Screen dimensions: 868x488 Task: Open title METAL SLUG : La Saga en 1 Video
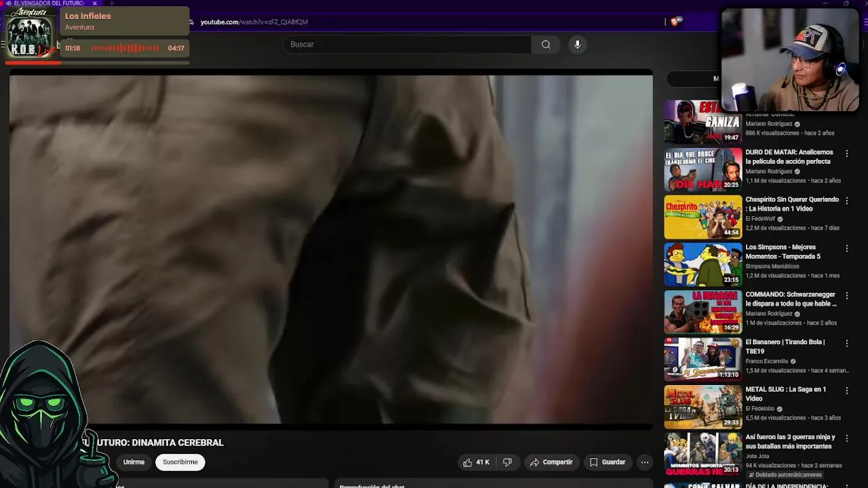coord(785,394)
